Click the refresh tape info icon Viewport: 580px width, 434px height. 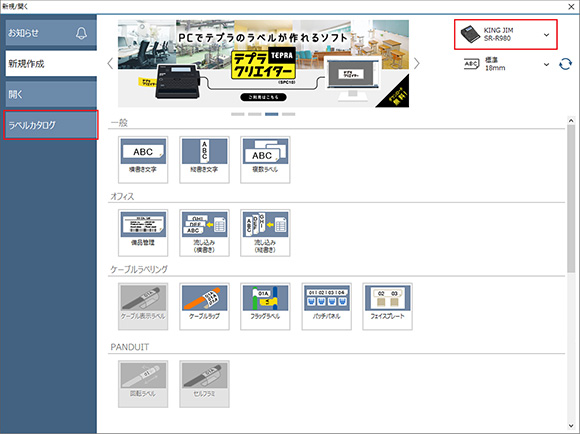pyautogui.click(x=565, y=64)
